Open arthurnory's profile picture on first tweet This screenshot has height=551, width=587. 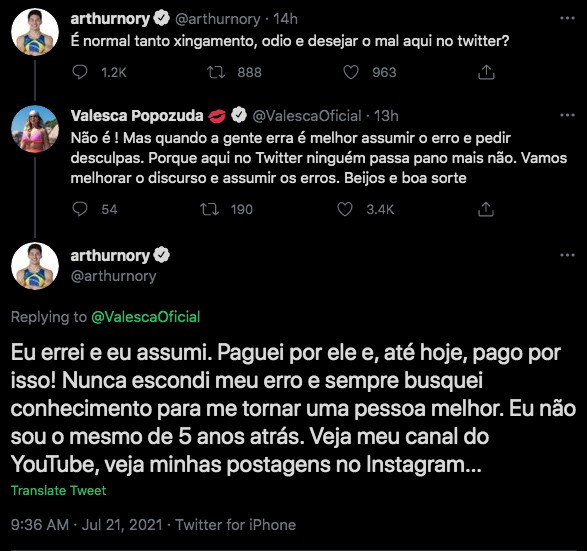[35, 32]
